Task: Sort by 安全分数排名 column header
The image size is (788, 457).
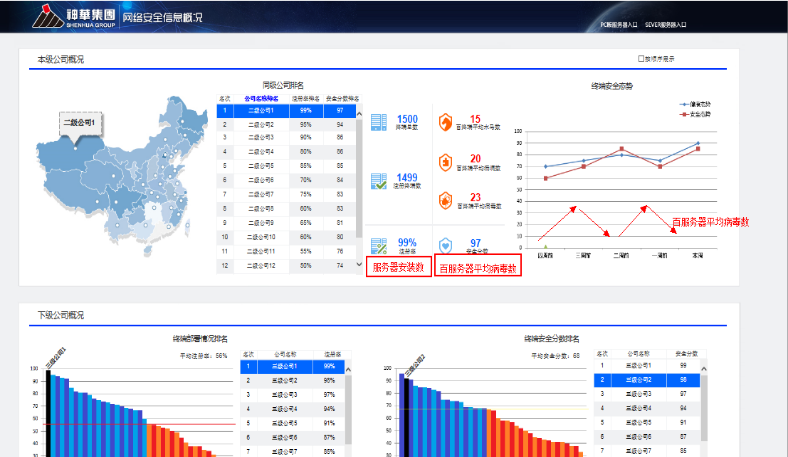Action: 343,99
